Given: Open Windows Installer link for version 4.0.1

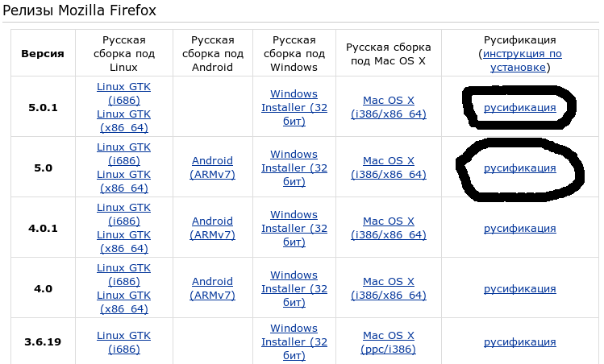Looking at the screenshot, I should (x=294, y=228).
